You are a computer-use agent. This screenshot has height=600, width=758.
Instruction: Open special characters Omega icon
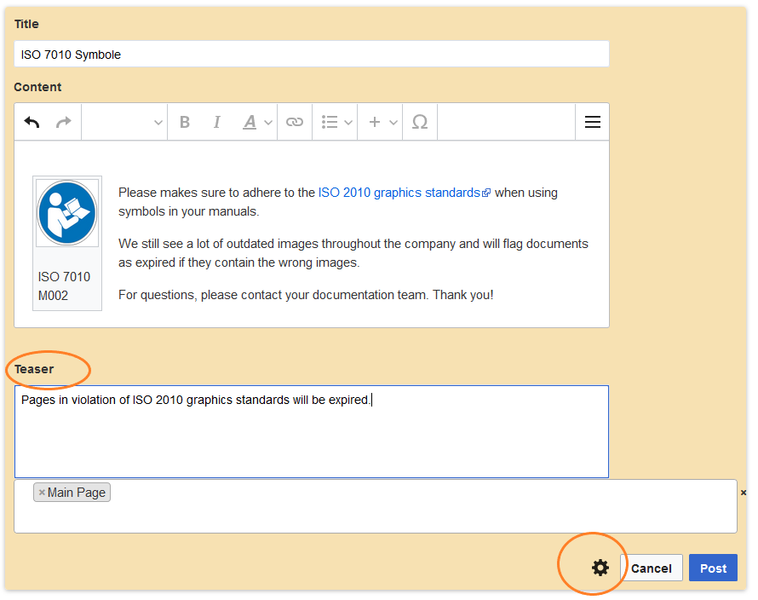tap(420, 122)
